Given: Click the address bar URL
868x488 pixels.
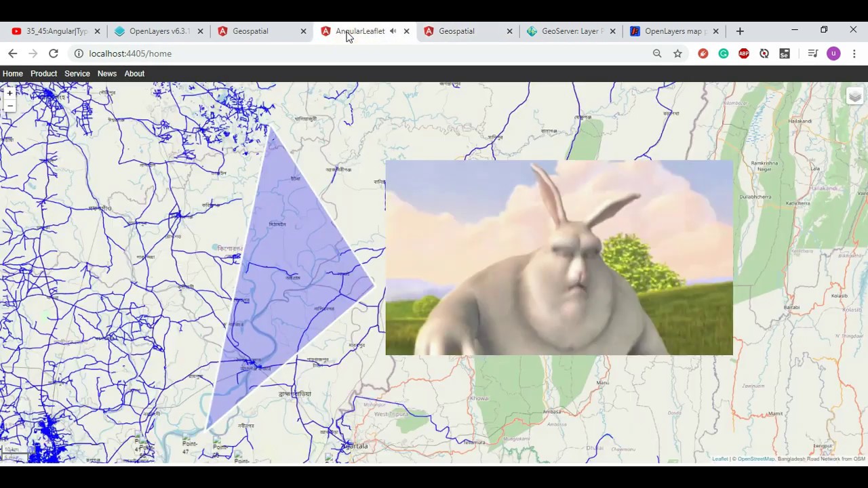Looking at the screenshot, I should (130, 54).
